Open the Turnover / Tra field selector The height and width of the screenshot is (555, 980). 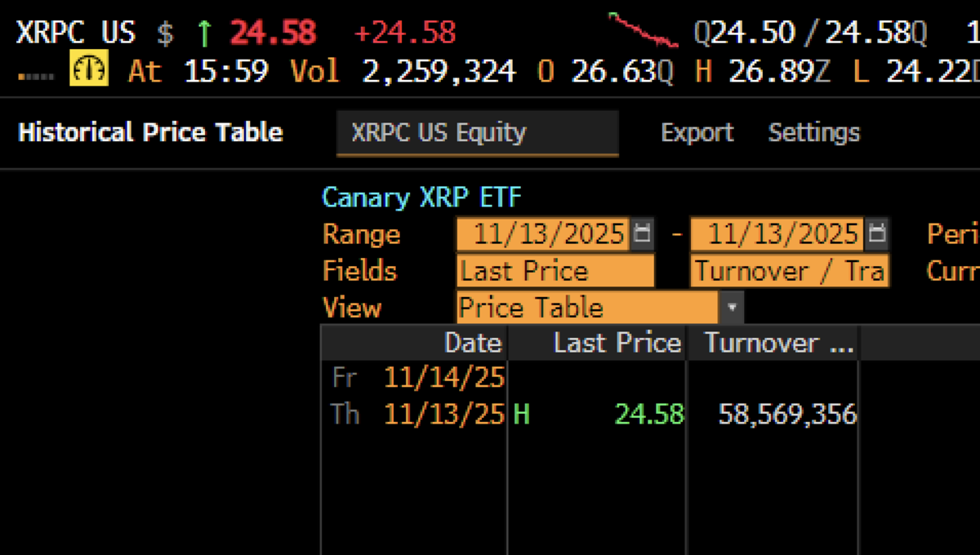point(789,271)
